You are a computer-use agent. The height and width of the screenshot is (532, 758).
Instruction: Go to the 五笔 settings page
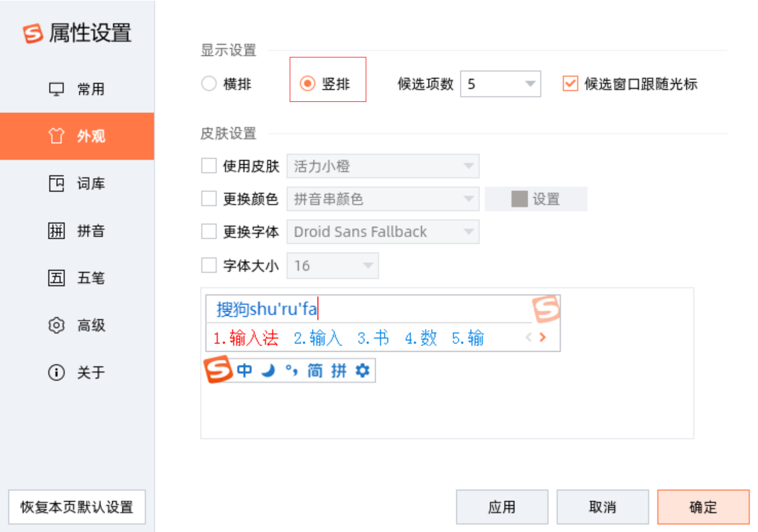click(77, 278)
